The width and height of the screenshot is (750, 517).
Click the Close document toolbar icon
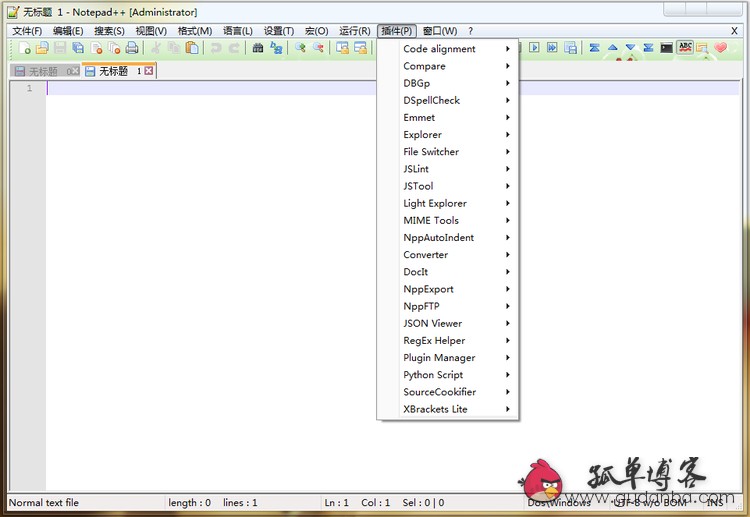[96, 48]
